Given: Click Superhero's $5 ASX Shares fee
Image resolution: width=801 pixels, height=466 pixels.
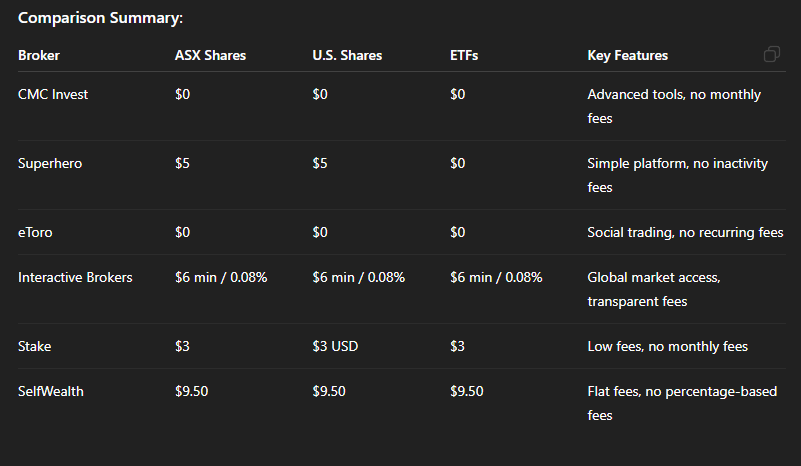Looking at the screenshot, I should coord(182,164).
